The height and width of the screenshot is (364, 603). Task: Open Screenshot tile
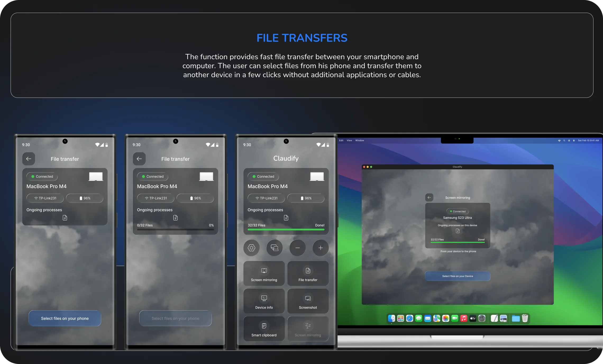coord(308,301)
